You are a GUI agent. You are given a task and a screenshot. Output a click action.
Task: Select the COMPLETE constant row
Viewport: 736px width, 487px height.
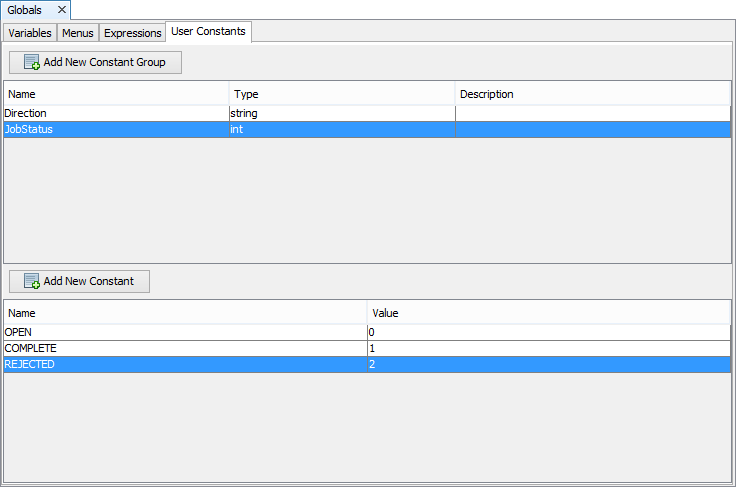pos(185,348)
